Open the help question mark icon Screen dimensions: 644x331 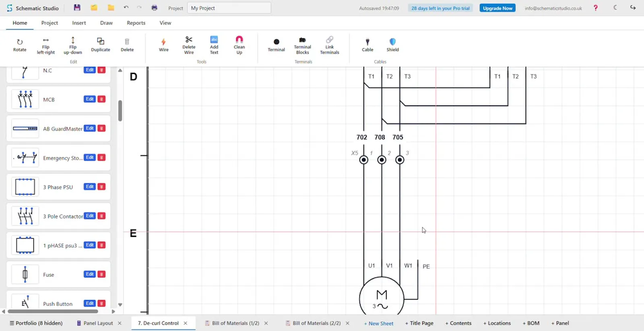pos(596,8)
